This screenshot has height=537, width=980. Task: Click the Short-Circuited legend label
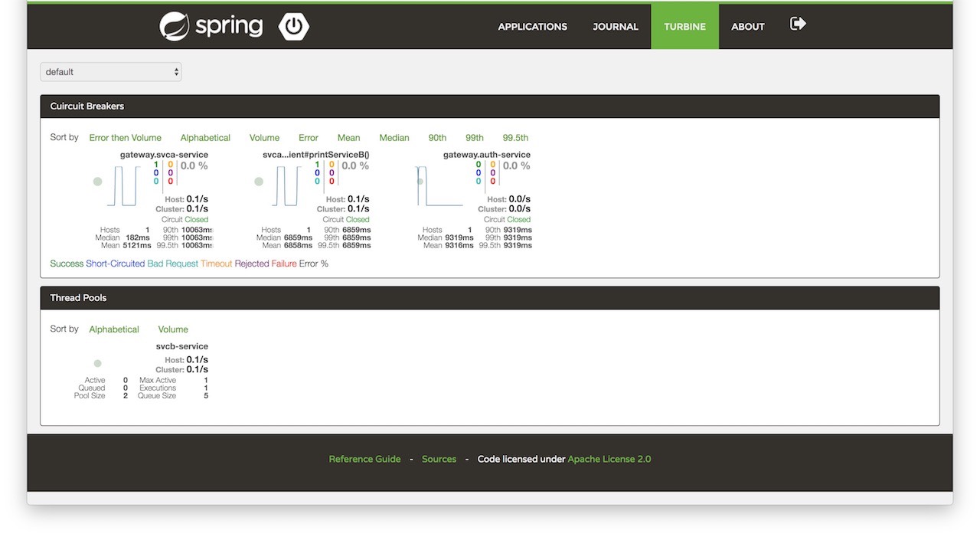[115, 264]
